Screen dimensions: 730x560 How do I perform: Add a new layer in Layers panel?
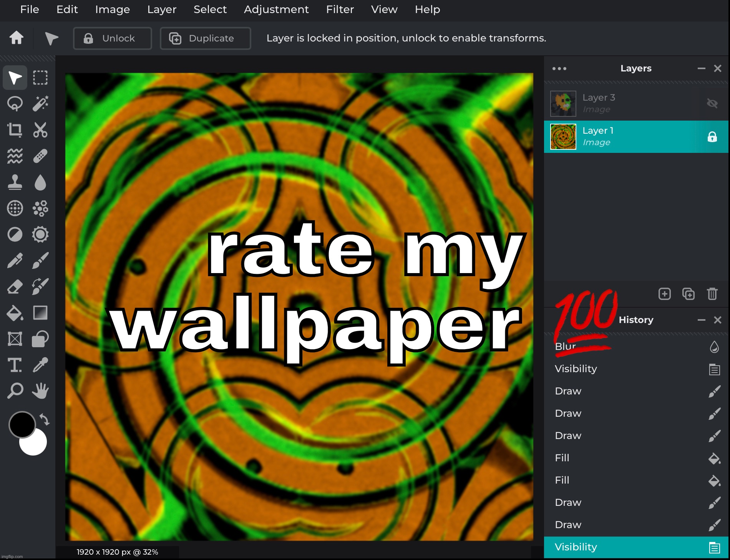[x=665, y=294]
